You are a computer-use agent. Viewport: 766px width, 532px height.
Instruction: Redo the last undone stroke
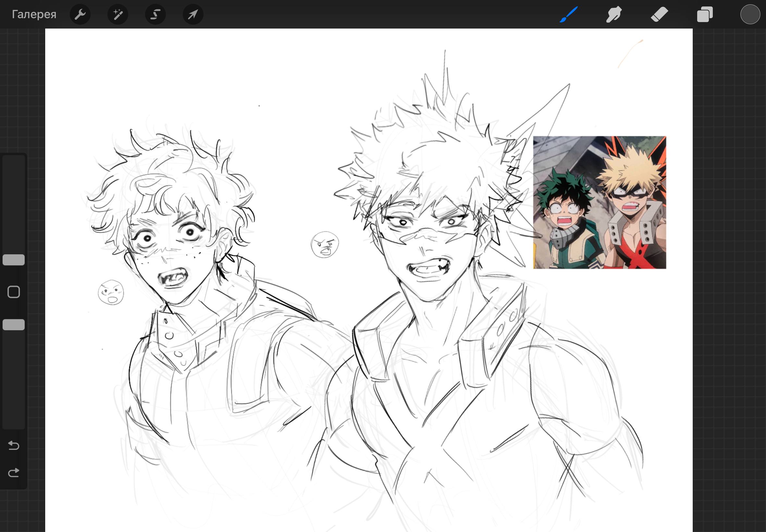tap(14, 473)
